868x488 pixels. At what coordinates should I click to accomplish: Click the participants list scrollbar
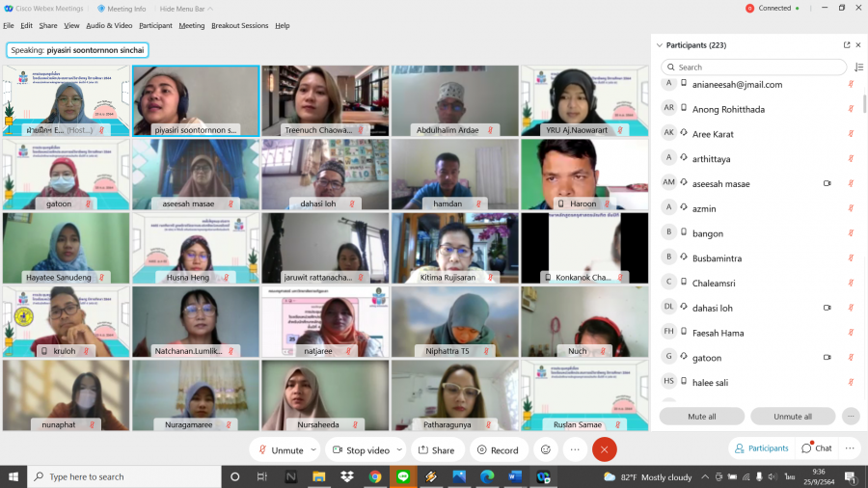864,106
